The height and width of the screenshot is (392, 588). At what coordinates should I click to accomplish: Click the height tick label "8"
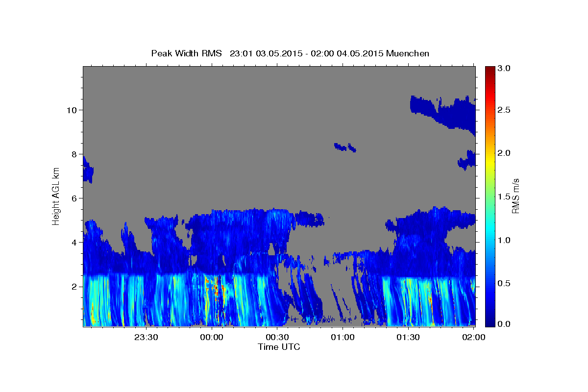(x=74, y=154)
